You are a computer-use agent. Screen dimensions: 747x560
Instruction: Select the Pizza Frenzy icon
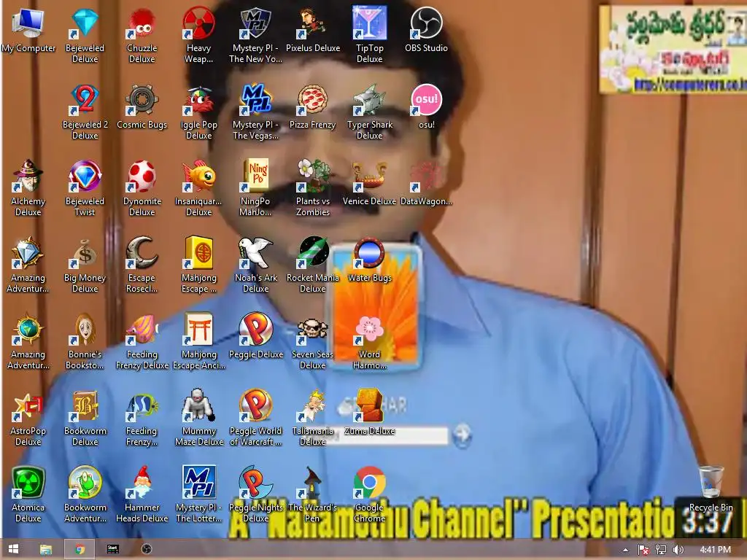tap(312, 99)
